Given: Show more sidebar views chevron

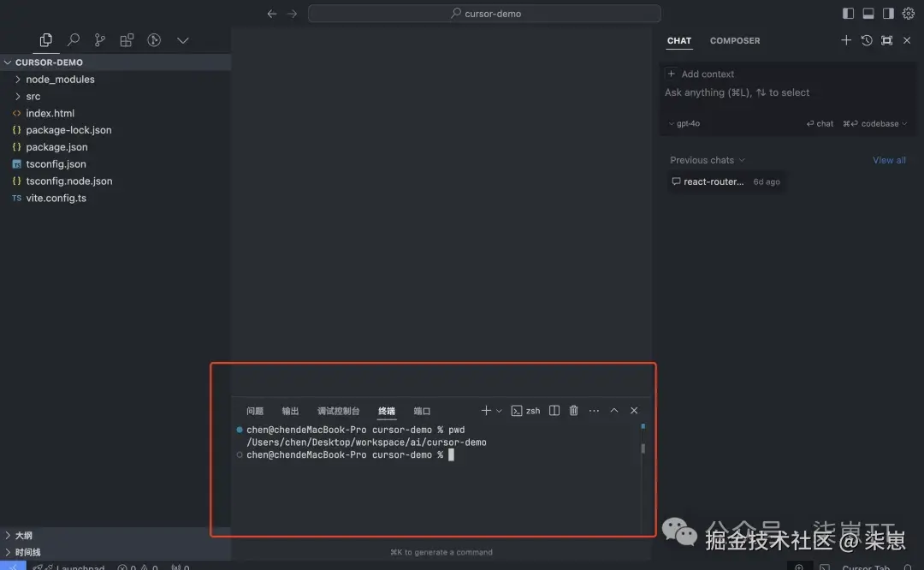Looking at the screenshot, I should coord(183,40).
